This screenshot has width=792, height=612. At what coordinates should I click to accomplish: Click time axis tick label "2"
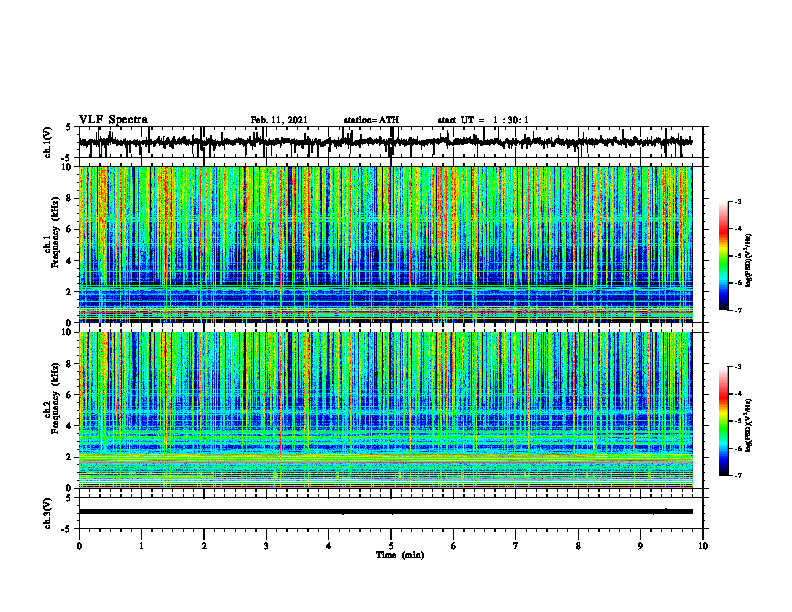[204, 546]
